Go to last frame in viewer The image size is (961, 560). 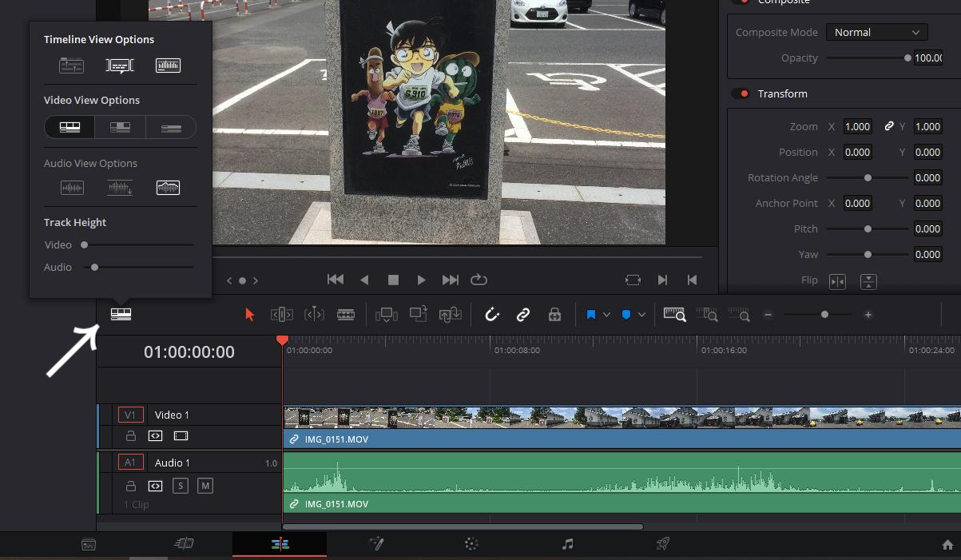(x=451, y=280)
